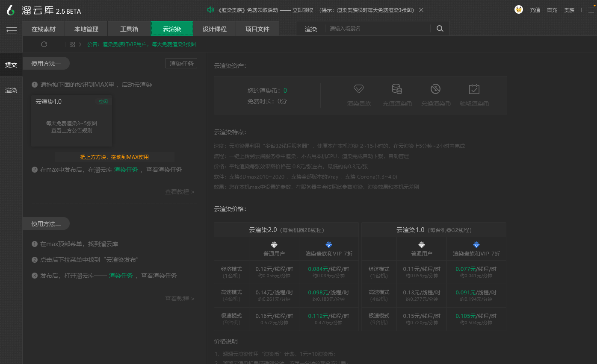This screenshot has height=364, width=597.
Task: Open the 工具箱 tab
Action: click(129, 29)
